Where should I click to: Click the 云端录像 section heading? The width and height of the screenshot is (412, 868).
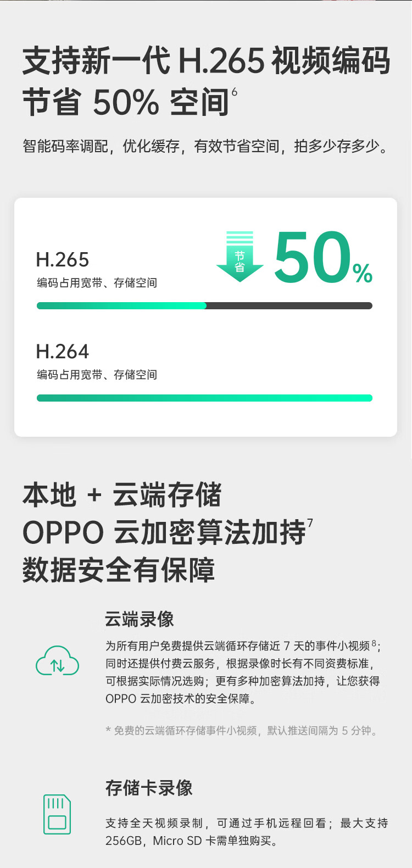(140, 619)
